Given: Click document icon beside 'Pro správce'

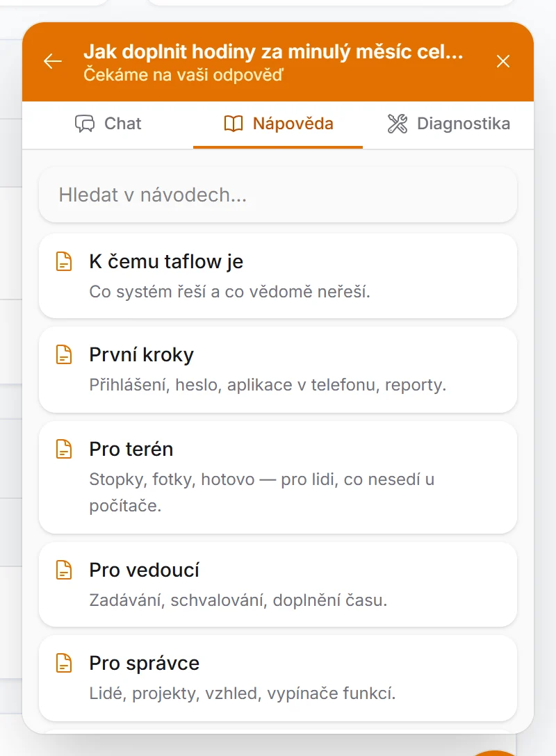Looking at the screenshot, I should (x=64, y=663).
